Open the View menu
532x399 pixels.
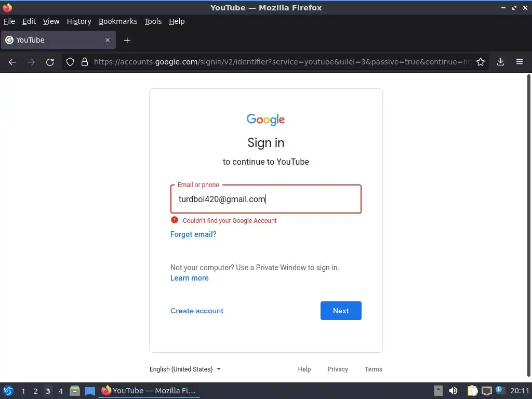[x=51, y=21]
